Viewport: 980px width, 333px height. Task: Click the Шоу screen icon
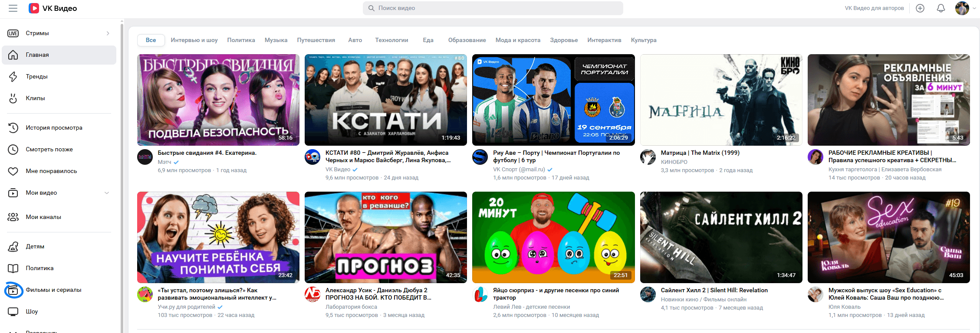(13, 312)
